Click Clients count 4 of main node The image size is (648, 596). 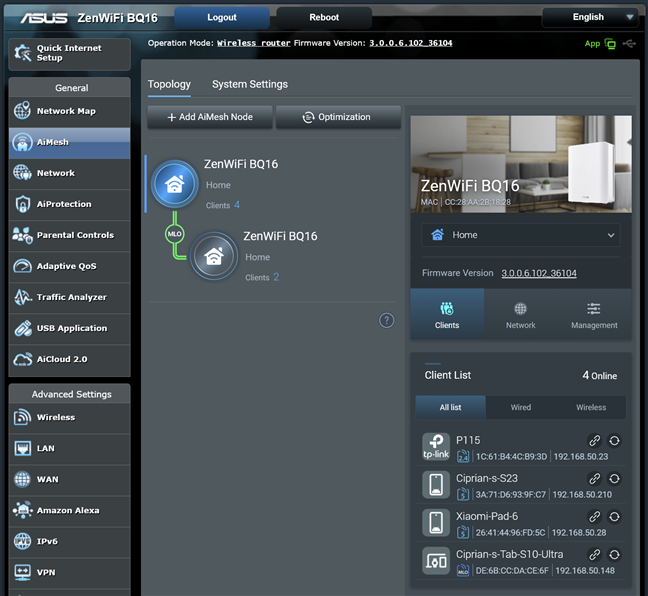click(x=237, y=205)
